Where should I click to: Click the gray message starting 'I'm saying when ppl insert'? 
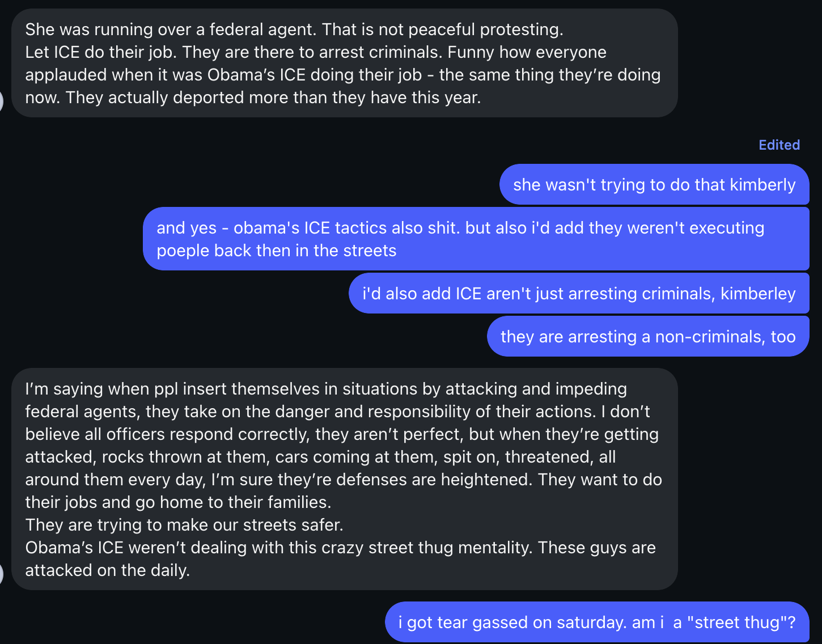coord(344,479)
